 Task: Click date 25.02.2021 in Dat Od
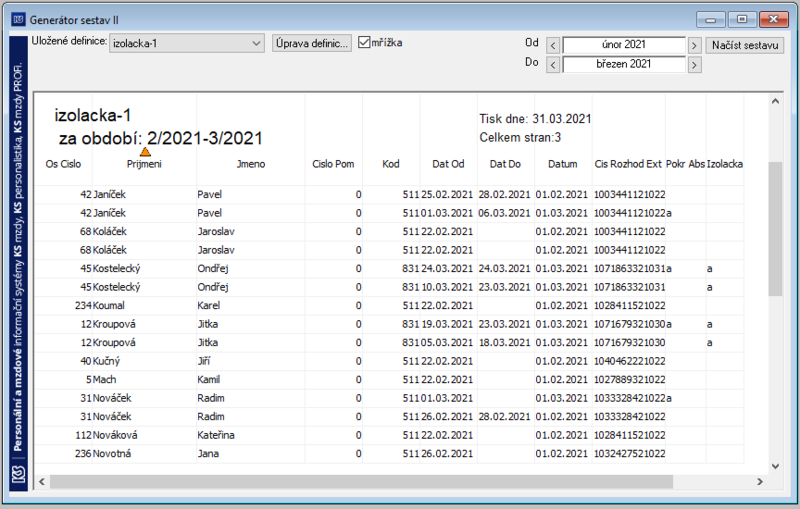(447, 194)
